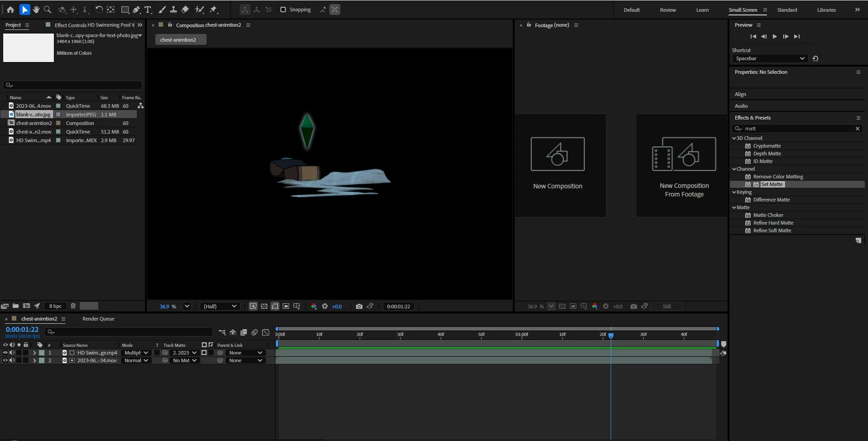Viewport: 868px width, 441px height.
Task: Reset exposure in the composition viewer
Action: pos(325,307)
